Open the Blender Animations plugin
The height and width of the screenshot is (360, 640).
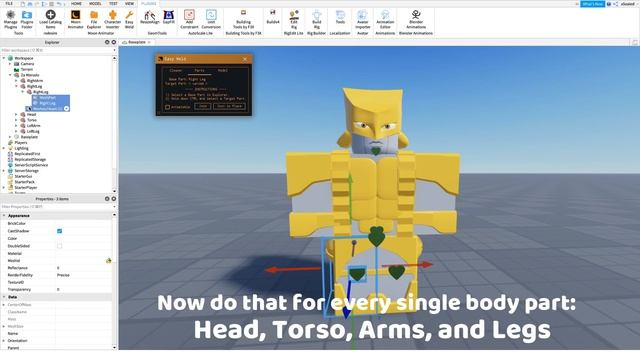[x=416, y=20]
